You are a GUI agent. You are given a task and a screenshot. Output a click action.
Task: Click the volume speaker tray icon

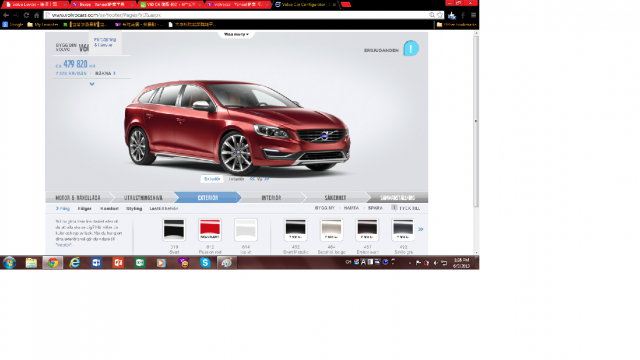[436, 263]
